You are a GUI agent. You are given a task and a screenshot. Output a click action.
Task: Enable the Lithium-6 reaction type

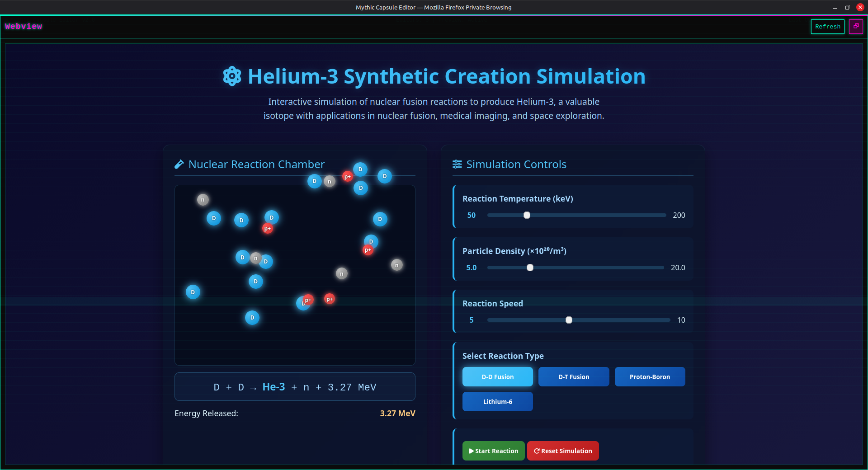[x=497, y=401]
